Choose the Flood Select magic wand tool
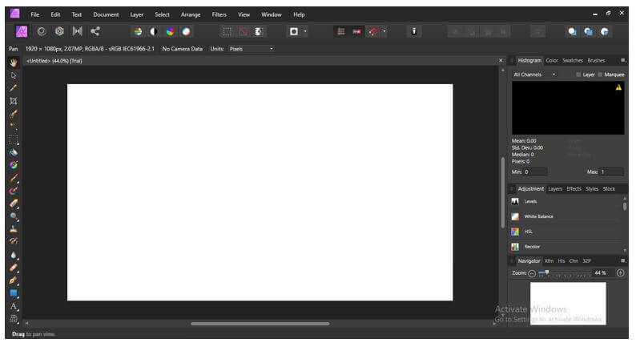The width and height of the screenshot is (644, 347). [14, 127]
